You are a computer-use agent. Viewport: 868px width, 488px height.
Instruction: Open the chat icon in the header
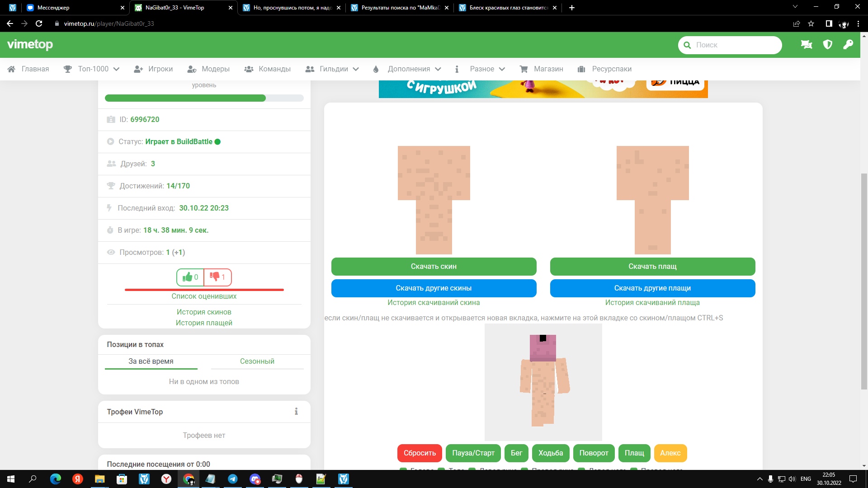807,45
